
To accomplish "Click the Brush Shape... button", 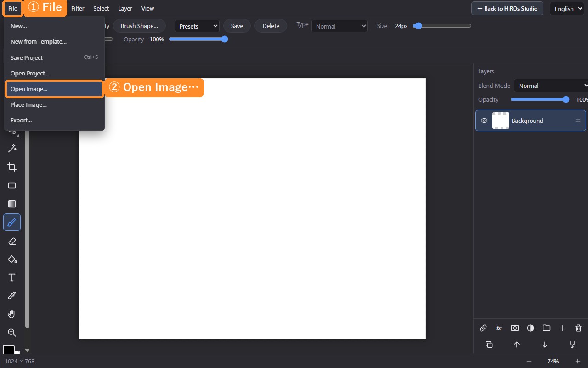I will tap(139, 26).
